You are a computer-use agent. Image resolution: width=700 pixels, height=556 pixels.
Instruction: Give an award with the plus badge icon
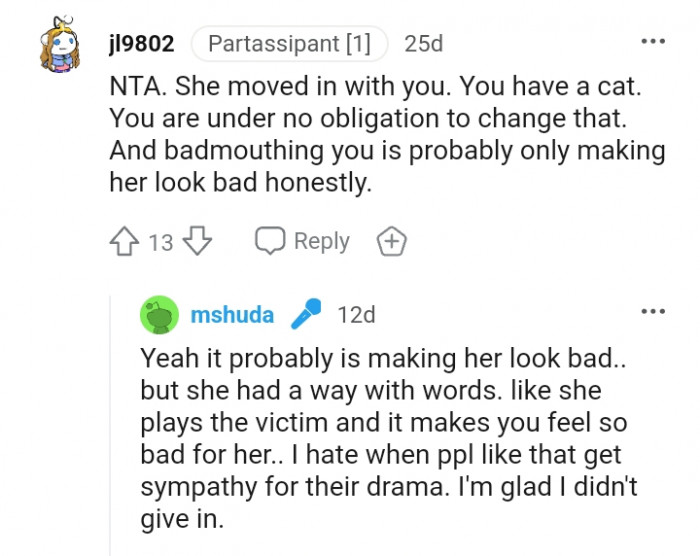tap(391, 241)
